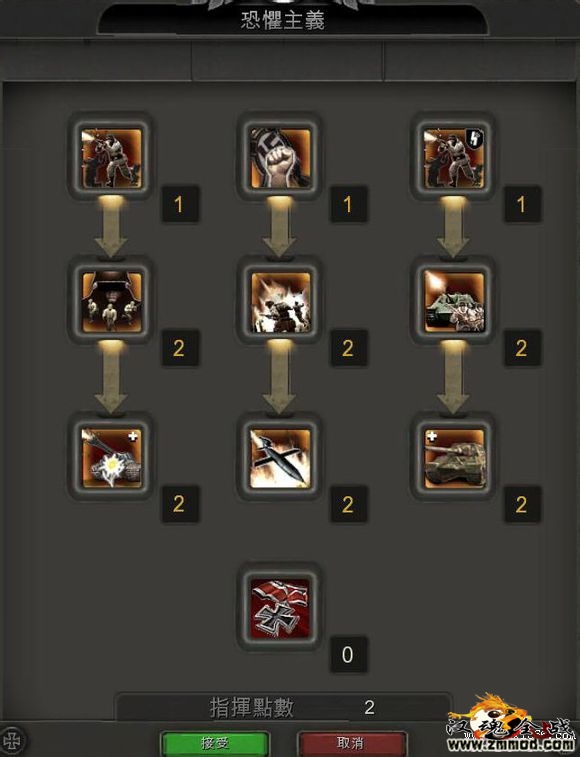Click the green 接受 accept button

(x=215, y=743)
